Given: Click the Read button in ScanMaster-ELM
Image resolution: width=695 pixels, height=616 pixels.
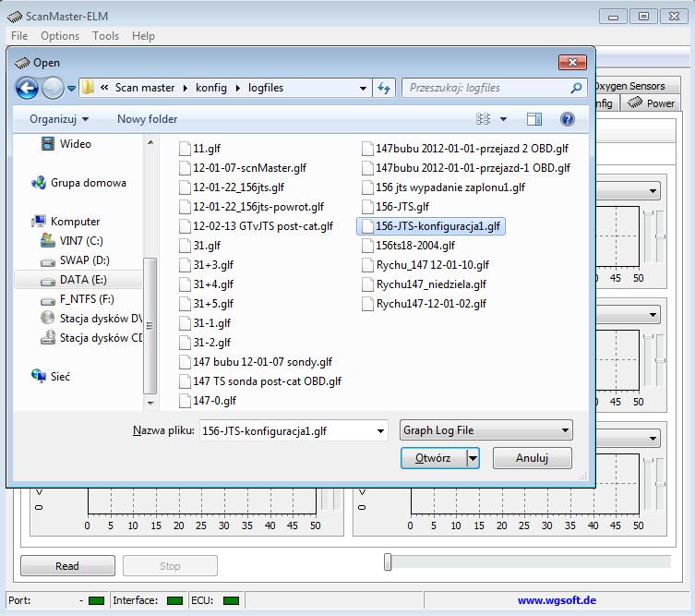Looking at the screenshot, I should tap(67, 566).
